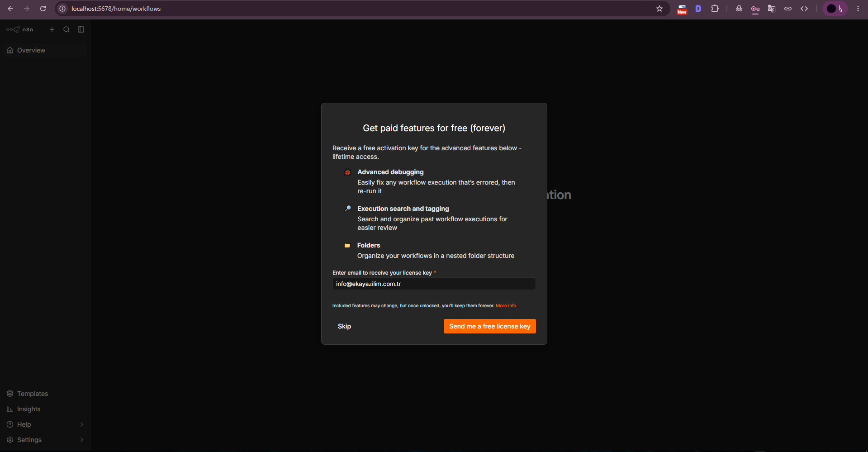Open the Settings menu item

pos(45,440)
